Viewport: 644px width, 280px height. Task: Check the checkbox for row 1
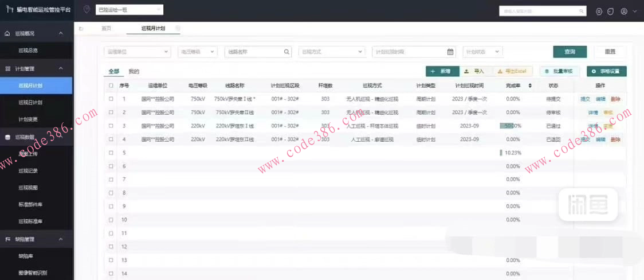[111, 99]
